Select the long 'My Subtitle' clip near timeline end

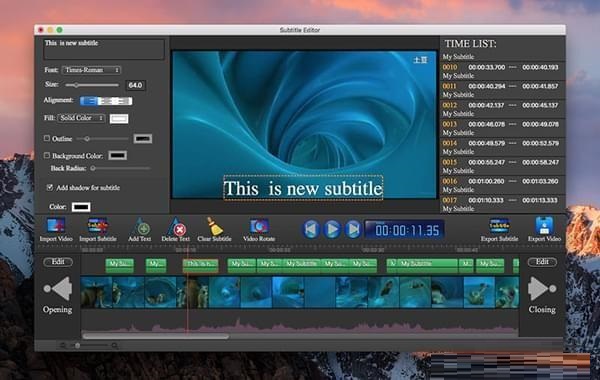(427, 266)
